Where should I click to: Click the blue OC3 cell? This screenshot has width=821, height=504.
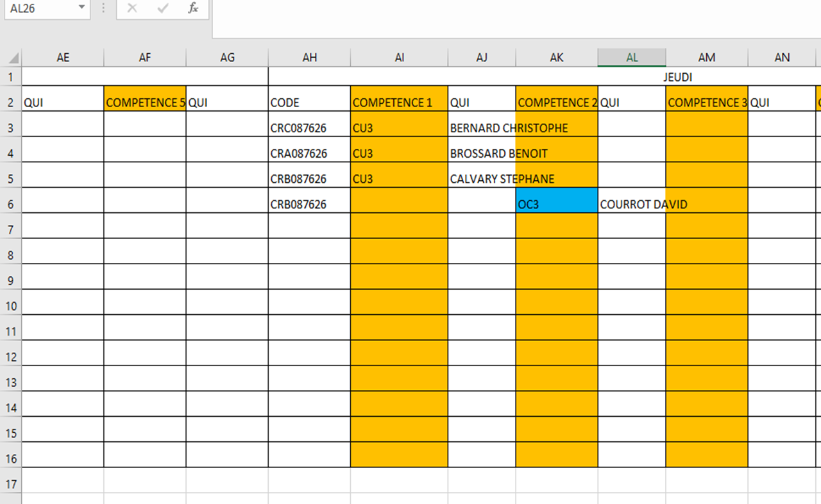[x=556, y=204]
